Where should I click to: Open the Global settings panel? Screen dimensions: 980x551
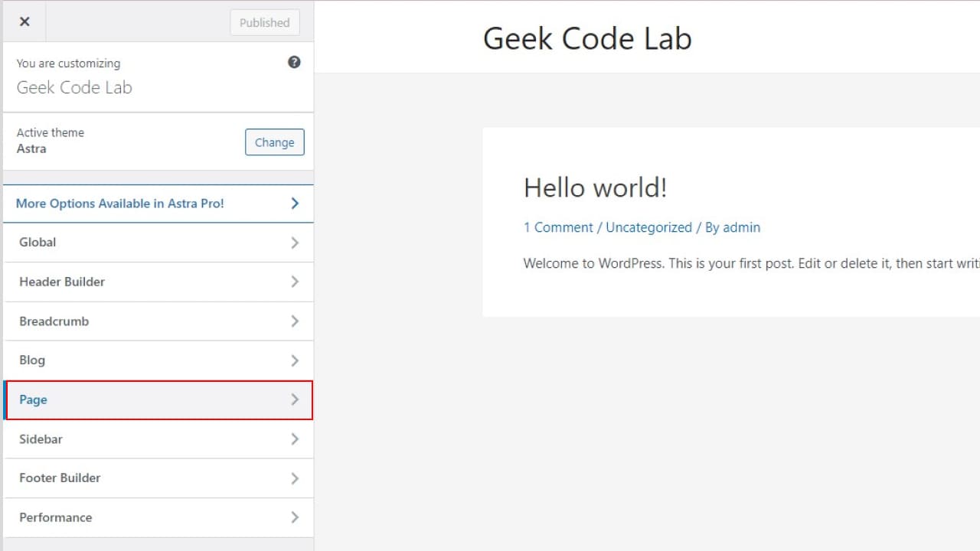[x=158, y=243]
